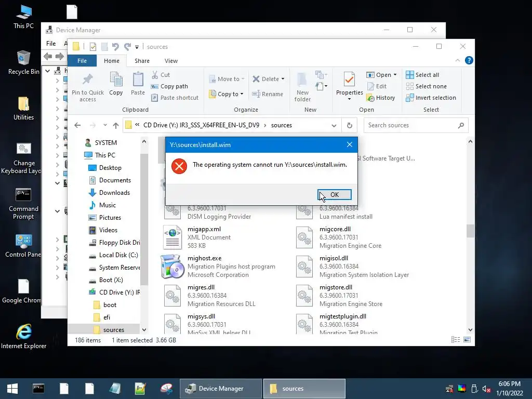Open Device Manager's File menu

[x=51, y=44]
